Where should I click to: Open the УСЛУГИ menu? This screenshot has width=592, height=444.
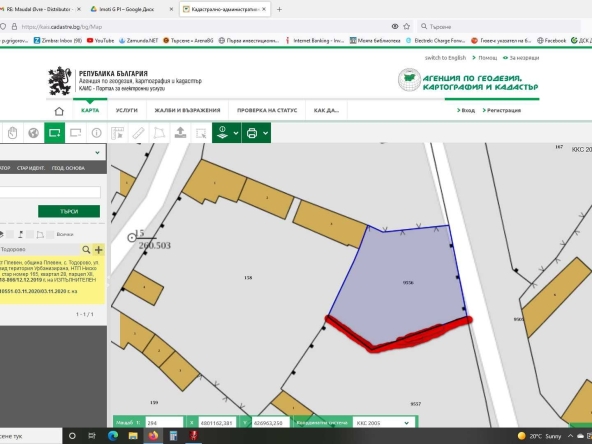click(x=126, y=110)
